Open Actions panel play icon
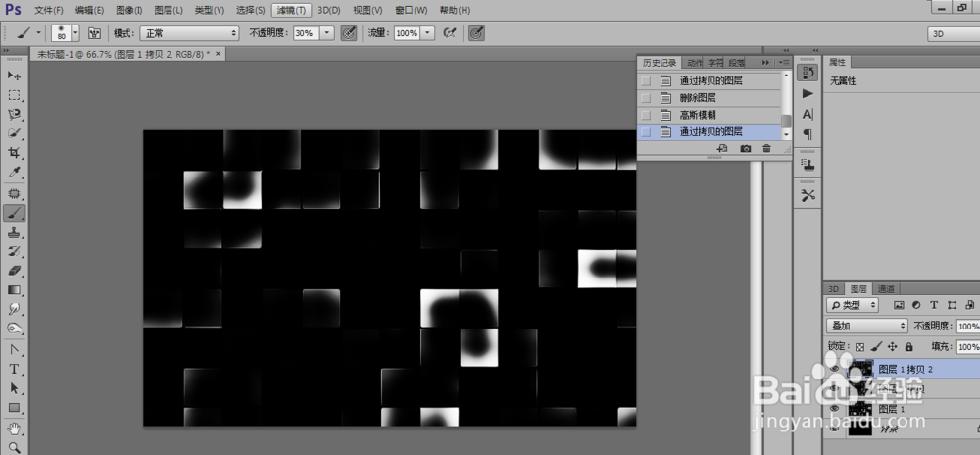This screenshot has width=980, height=455. [x=808, y=93]
